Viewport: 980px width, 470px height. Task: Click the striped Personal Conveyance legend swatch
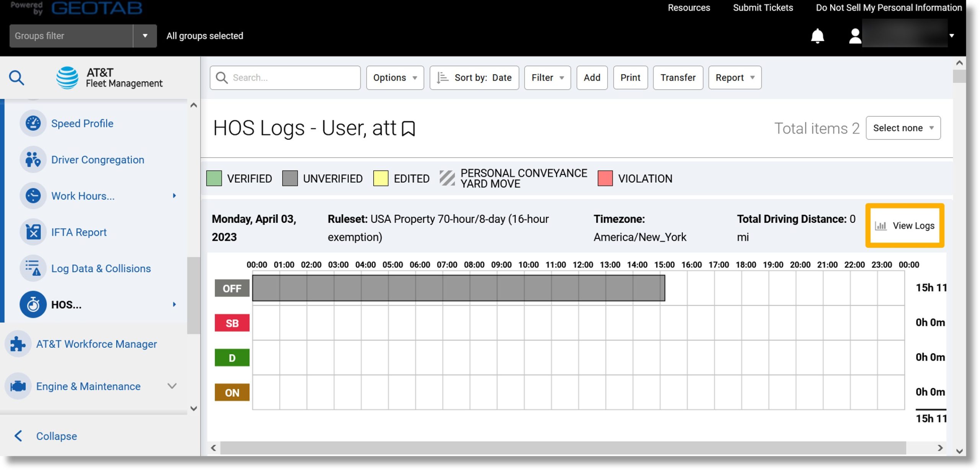447,179
